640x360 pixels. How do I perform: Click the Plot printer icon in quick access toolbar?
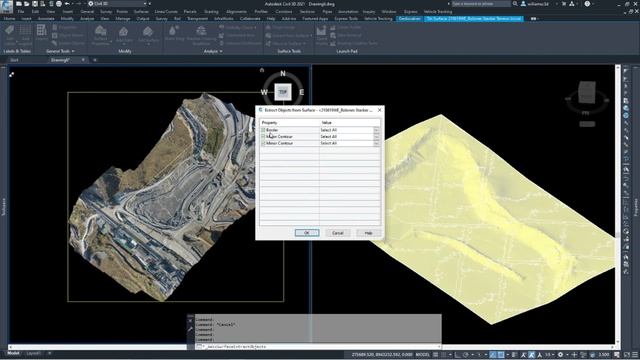(59, 4)
